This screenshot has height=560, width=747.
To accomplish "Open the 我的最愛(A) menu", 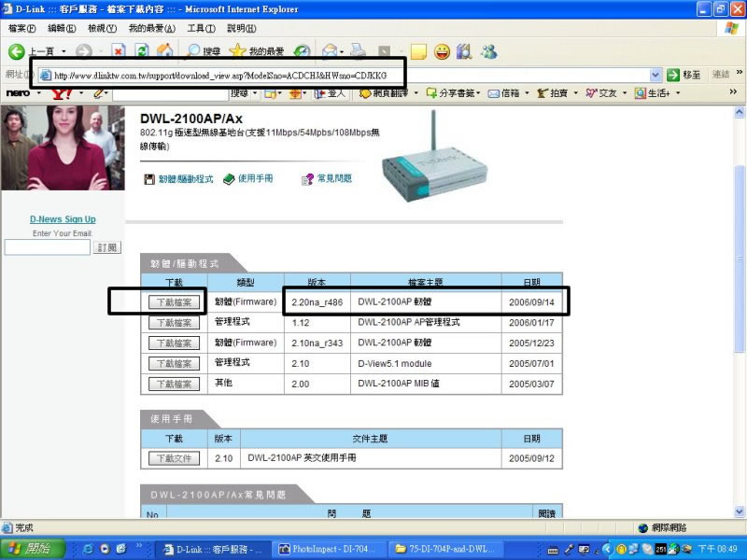I will pyautogui.click(x=151, y=29).
